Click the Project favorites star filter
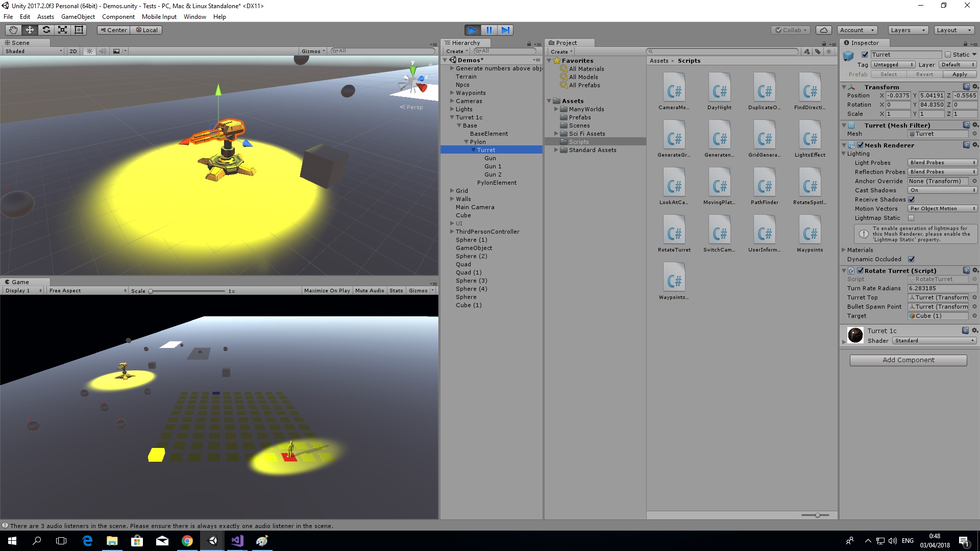The image size is (980, 551). [829, 52]
